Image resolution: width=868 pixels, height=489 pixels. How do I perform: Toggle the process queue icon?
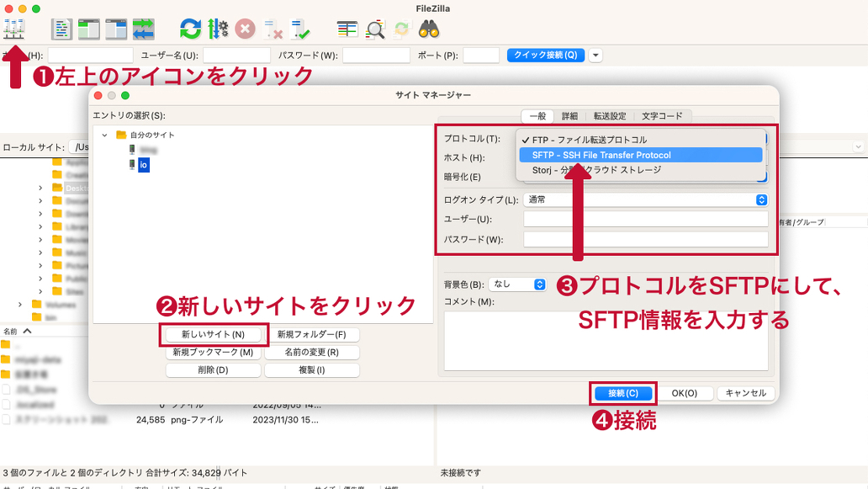click(x=218, y=29)
